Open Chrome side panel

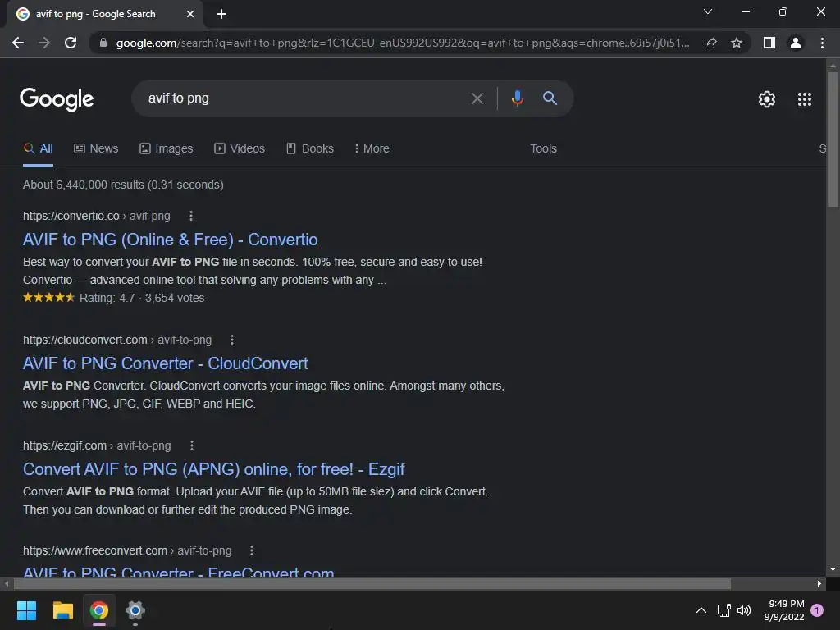(x=769, y=43)
